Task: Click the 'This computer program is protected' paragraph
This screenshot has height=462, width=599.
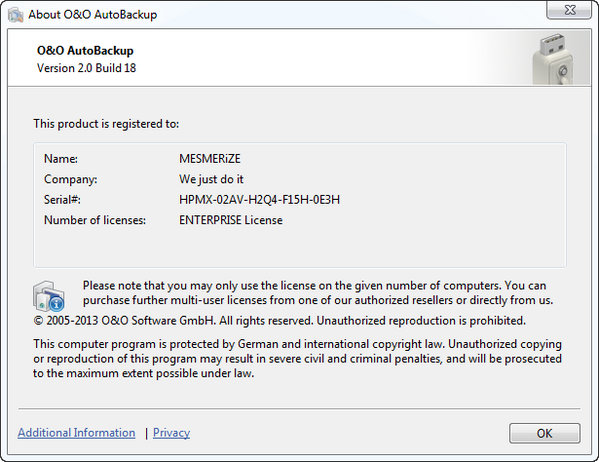Action: point(297,358)
